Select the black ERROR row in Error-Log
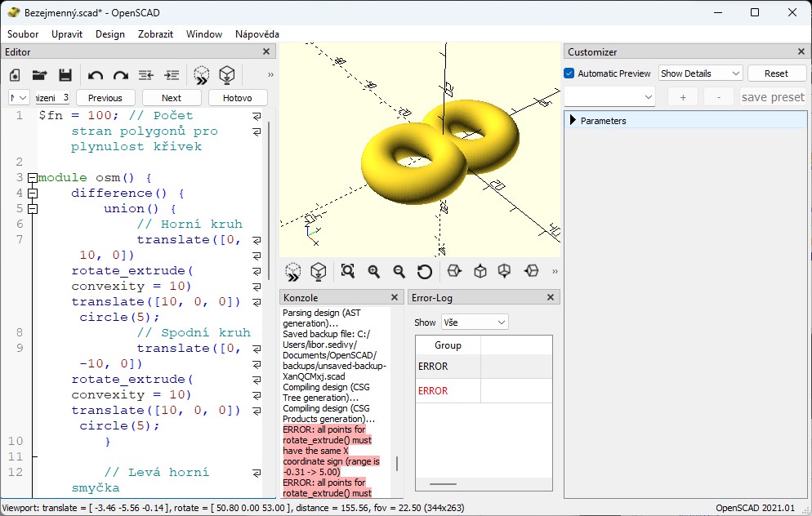812x516 pixels. [484, 367]
